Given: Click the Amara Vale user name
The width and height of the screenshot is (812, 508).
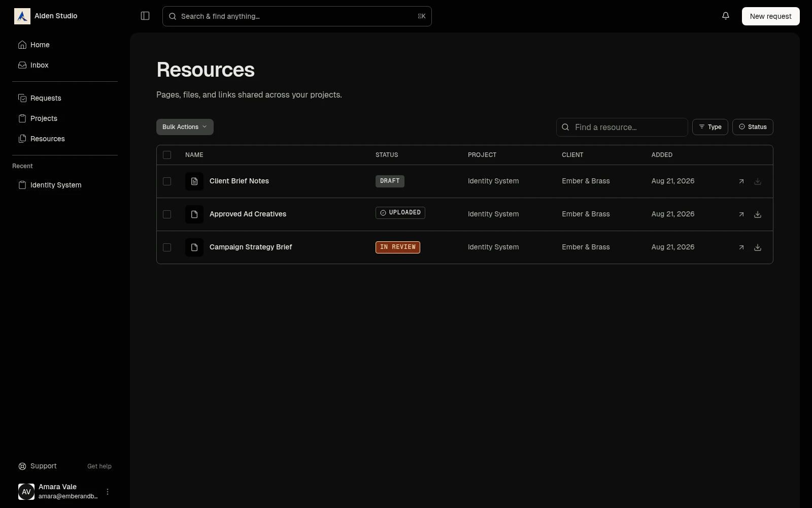Looking at the screenshot, I should tap(57, 487).
